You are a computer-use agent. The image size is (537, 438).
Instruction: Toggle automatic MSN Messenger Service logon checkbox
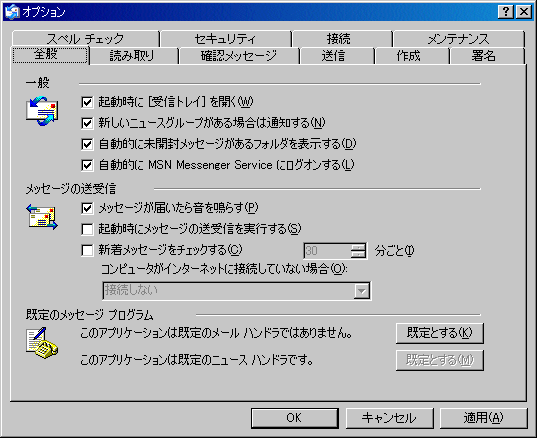(87, 165)
